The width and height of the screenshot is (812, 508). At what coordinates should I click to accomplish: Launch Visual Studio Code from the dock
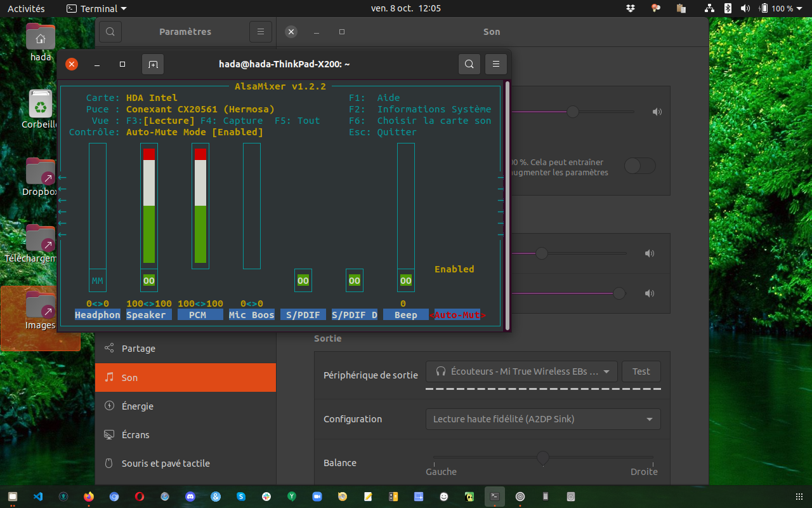point(38,497)
